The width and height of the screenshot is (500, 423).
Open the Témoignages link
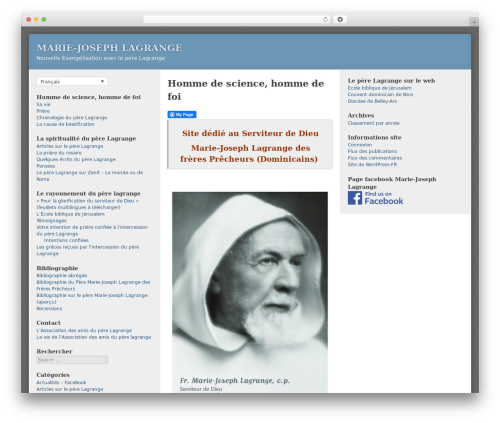pos(51,220)
